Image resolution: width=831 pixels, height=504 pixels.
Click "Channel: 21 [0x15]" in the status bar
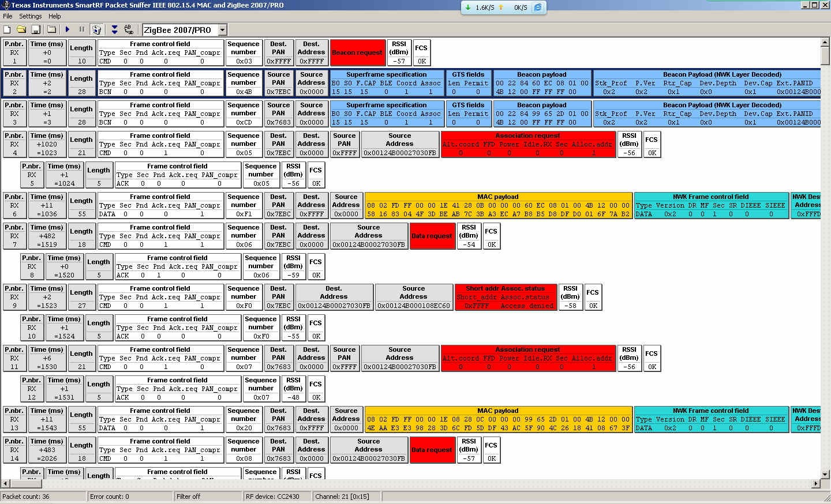tap(342, 497)
